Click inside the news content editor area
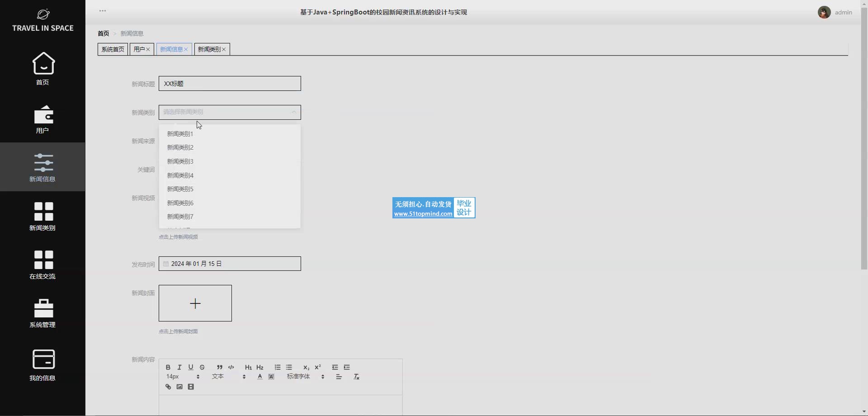Image resolution: width=868 pixels, height=416 pixels. (x=281, y=406)
